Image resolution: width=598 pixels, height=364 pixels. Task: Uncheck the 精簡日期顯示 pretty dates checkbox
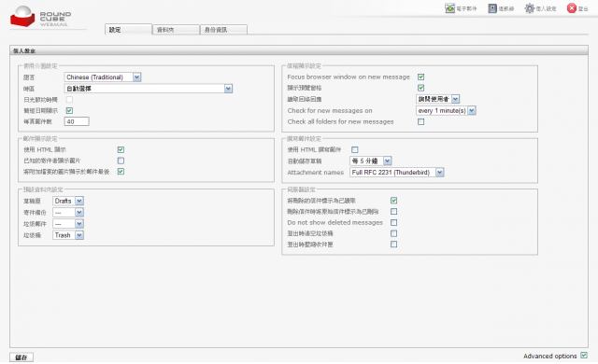point(69,111)
